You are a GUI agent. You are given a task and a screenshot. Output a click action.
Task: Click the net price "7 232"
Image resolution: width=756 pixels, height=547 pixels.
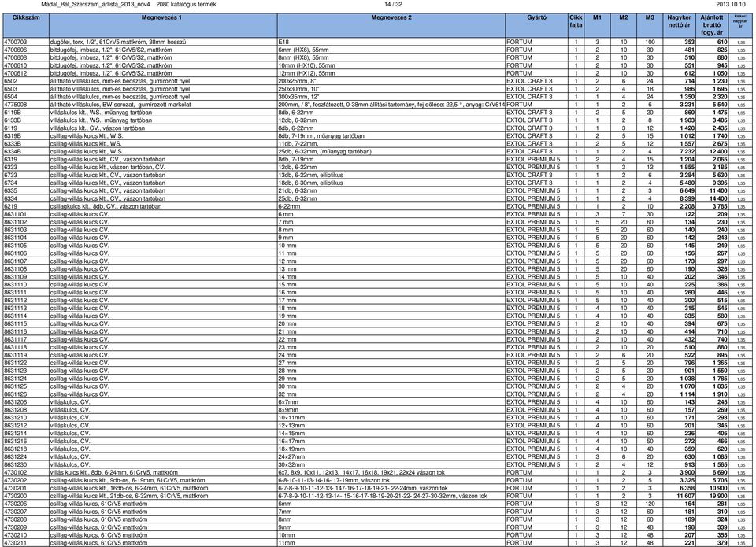(x=687, y=151)
